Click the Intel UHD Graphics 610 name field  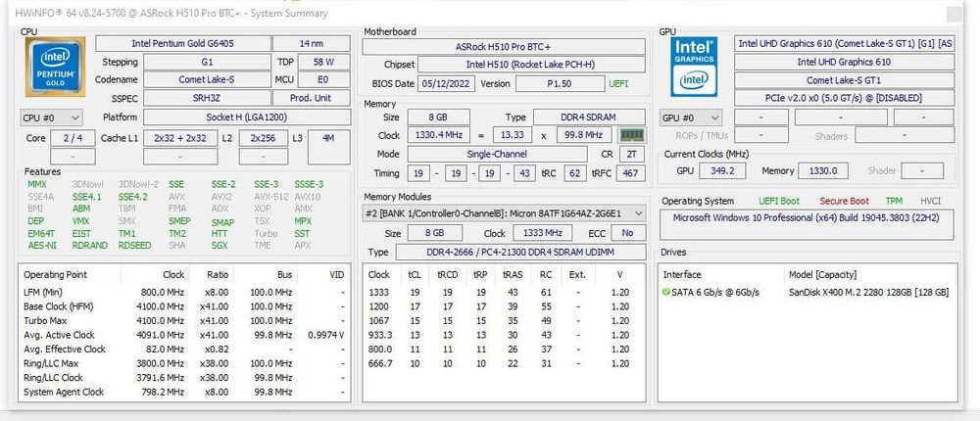pyautogui.click(x=844, y=62)
